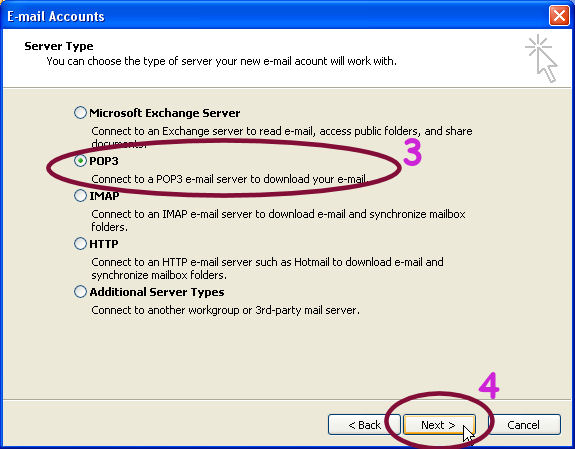Click the 'Server Type' heading text
This screenshot has width=575, height=449.
(59, 46)
